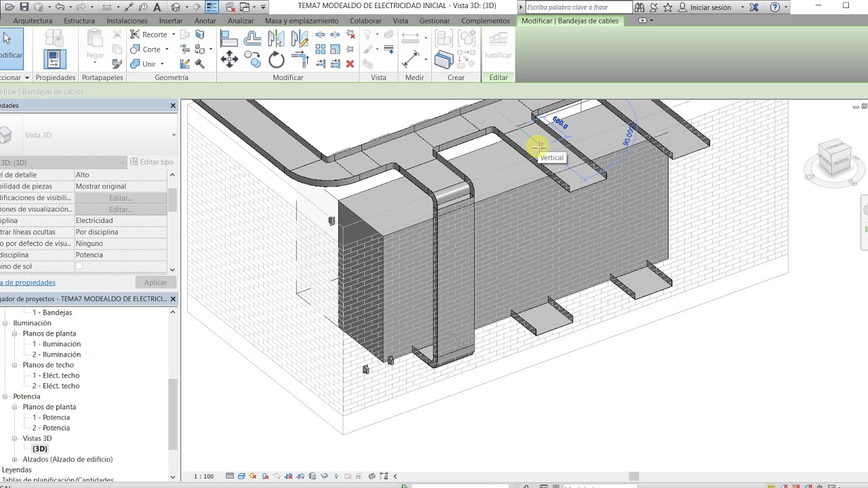Click the Aplicar button
This screenshot has width=868, height=488.
click(155, 283)
